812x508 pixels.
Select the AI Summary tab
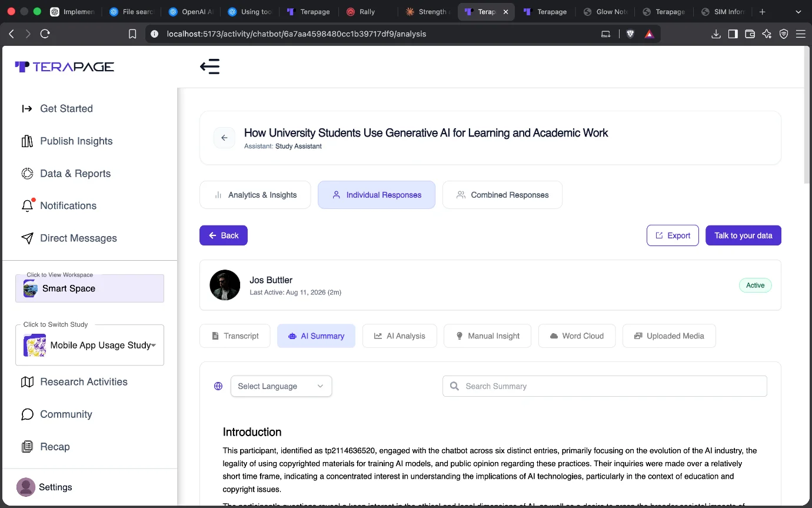click(316, 336)
